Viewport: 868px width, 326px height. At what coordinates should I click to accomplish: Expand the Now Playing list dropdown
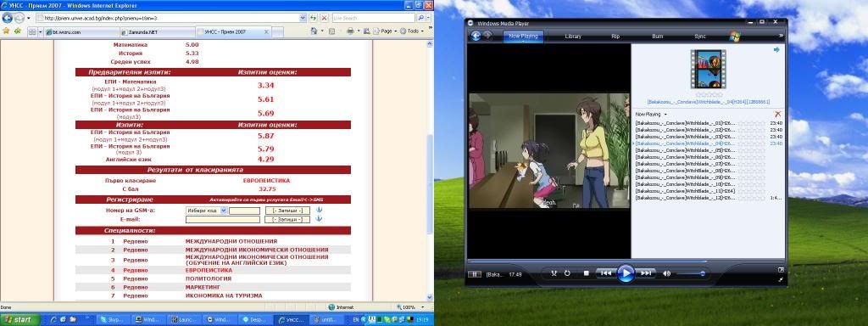(x=650, y=114)
